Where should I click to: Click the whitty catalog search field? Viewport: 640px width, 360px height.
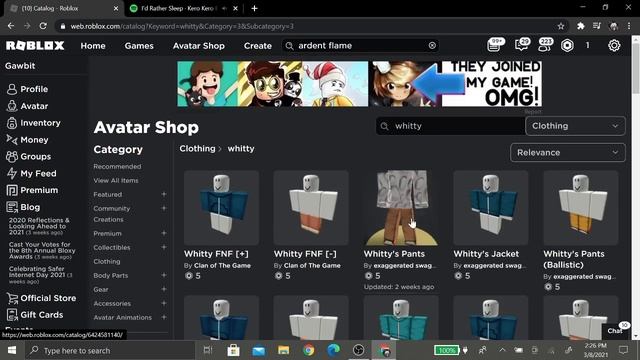pos(450,126)
